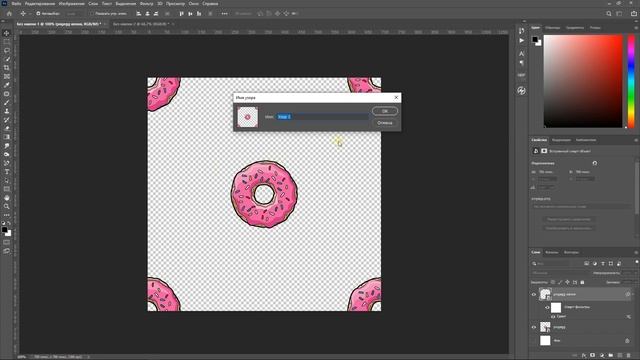Select the Eyedropper tool
This screenshot has width=640, height=360.
pyautogui.click(x=7, y=85)
